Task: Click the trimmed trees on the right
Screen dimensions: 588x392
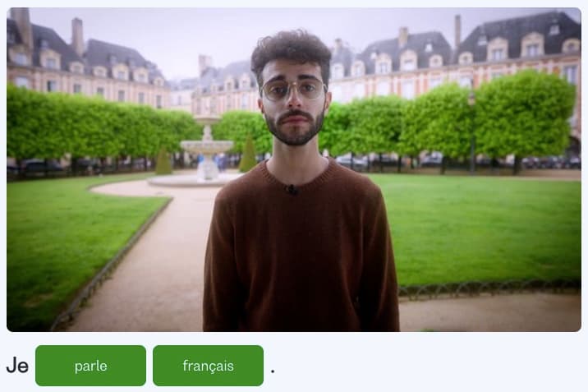Action: point(469,120)
